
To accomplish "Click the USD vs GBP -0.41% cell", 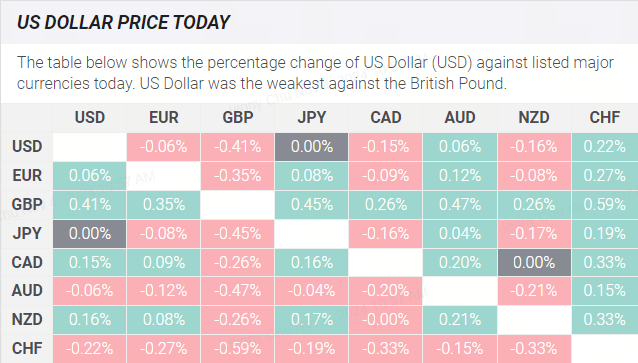I will (238, 147).
